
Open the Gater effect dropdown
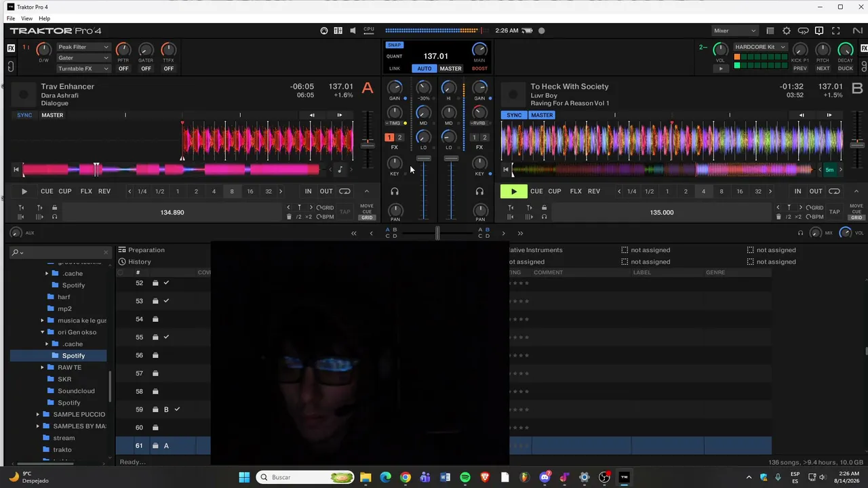click(83, 58)
